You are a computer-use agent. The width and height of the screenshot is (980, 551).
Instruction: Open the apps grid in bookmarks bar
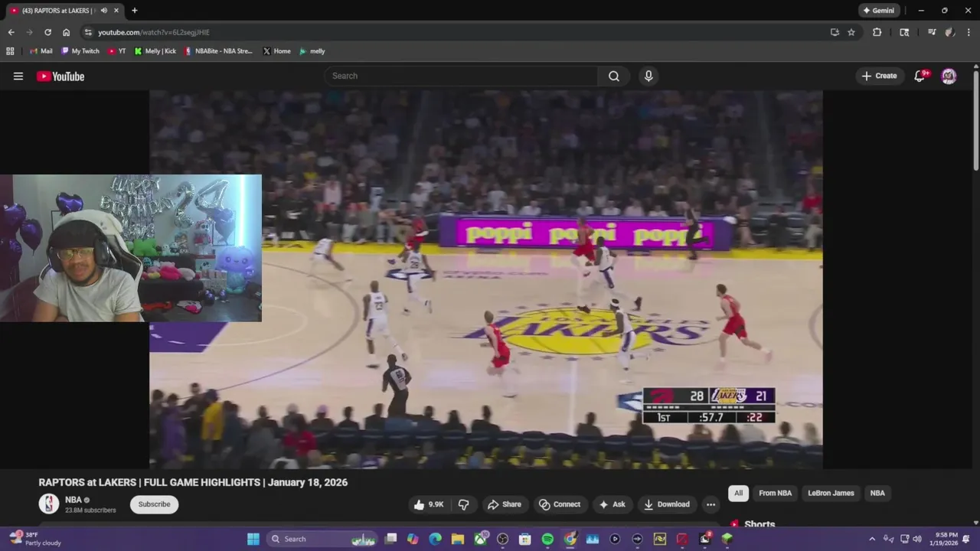coord(10,51)
